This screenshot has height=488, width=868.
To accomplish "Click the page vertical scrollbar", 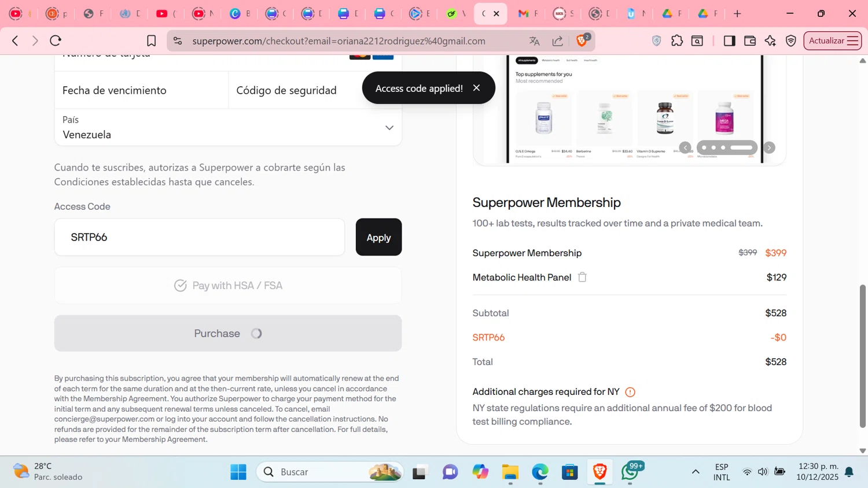I will click(x=863, y=356).
